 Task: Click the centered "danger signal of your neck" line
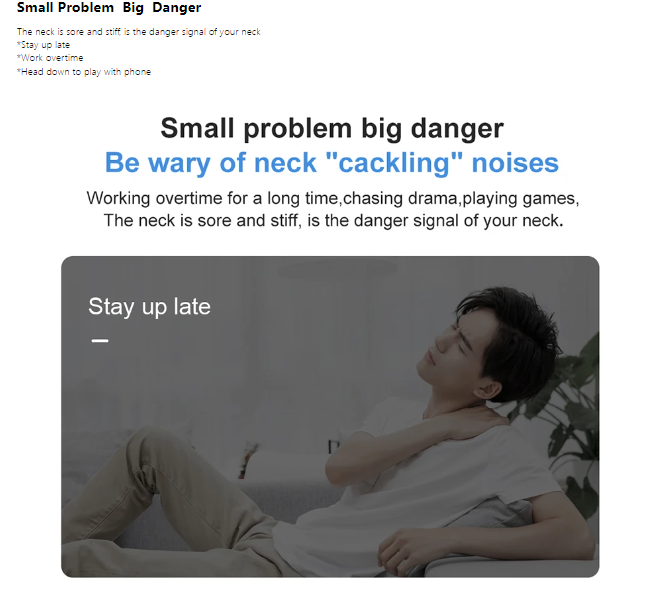(333, 221)
